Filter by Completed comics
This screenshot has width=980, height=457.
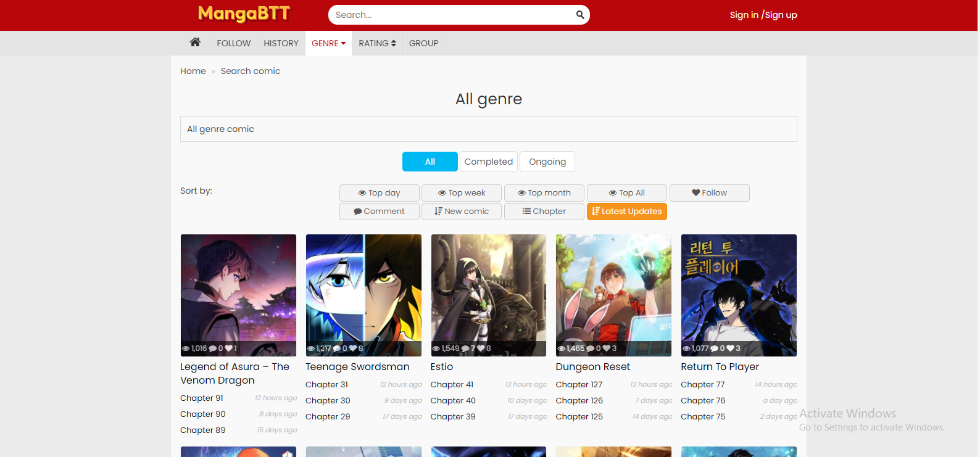pyautogui.click(x=488, y=162)
